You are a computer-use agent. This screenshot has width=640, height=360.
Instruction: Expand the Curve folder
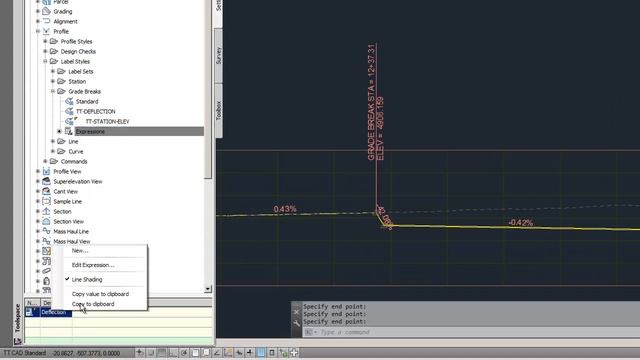(53, 151)
